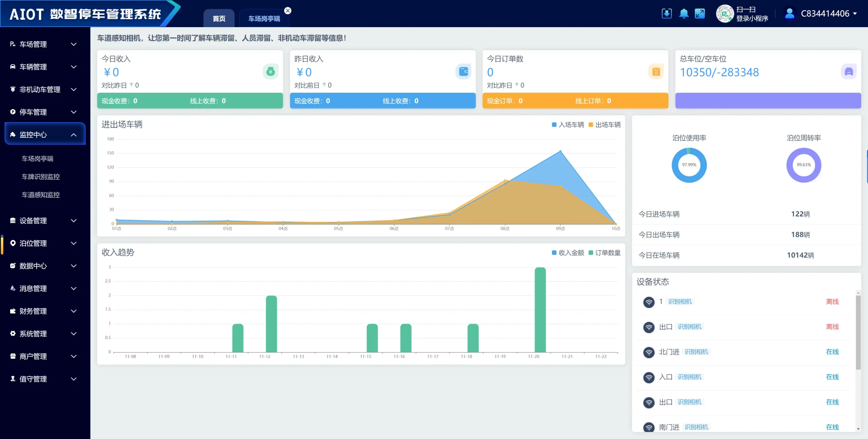Click the 车道感知监控 link

(41, 195)
